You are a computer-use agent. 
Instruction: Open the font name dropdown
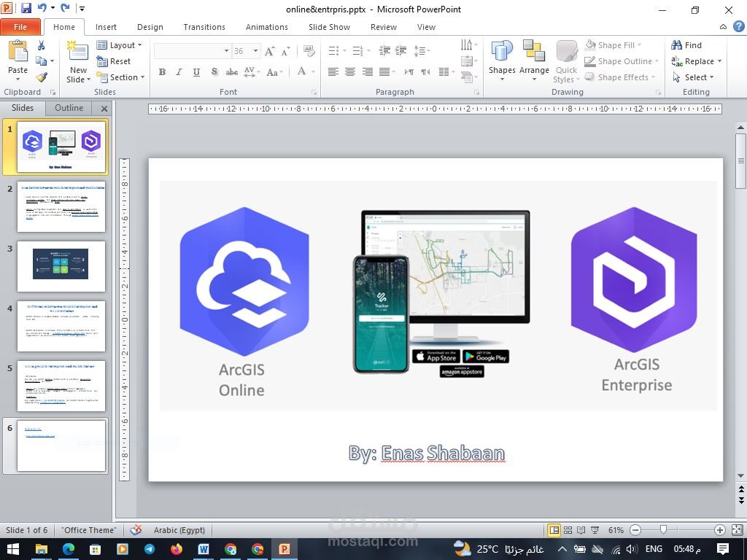click(226, 50)
